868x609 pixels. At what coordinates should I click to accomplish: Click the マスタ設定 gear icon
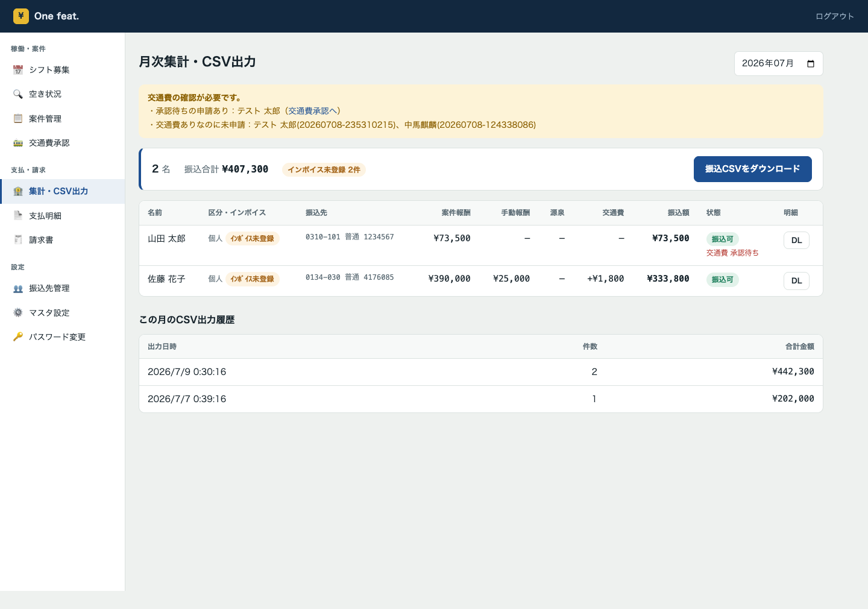[x=18, y=313]
